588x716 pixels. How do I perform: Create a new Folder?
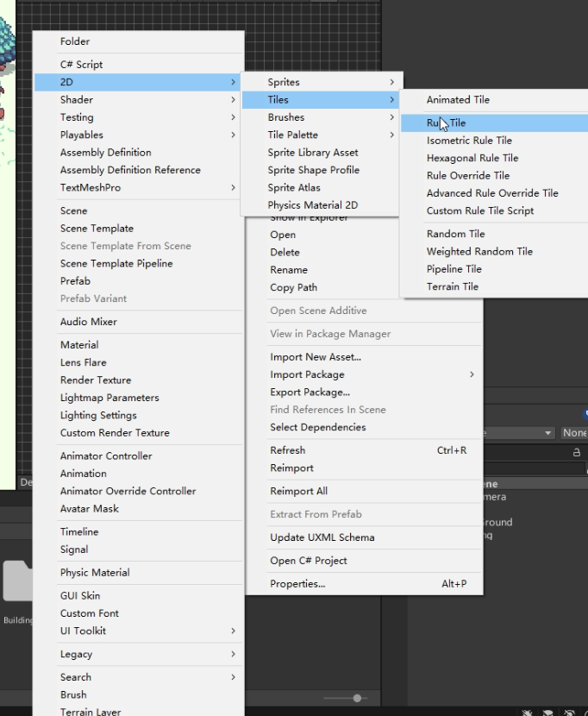pyautogui.click(x=138, y=41)
